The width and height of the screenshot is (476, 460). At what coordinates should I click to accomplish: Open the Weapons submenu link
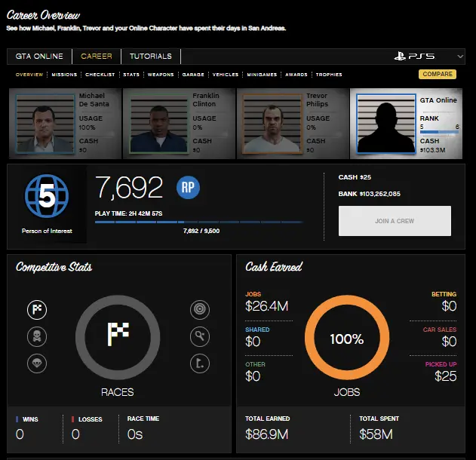coord(161,75)
